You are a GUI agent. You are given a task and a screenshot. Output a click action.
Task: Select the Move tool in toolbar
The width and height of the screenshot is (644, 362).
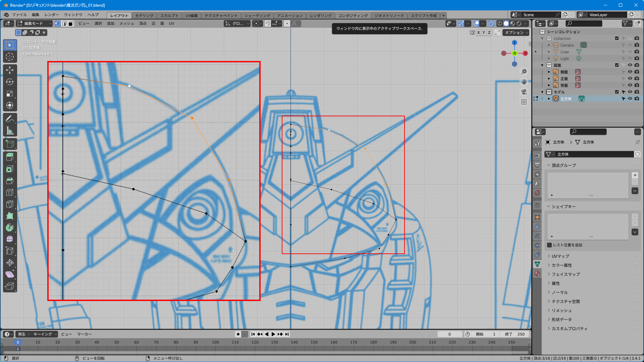click(x=10, y=70)
